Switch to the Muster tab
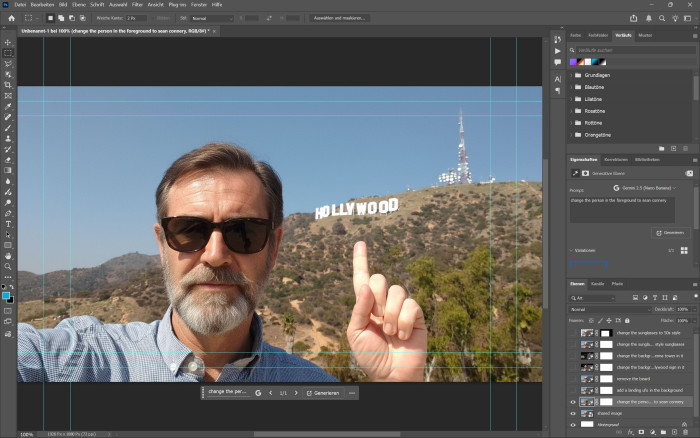 [x=645, y=35]
